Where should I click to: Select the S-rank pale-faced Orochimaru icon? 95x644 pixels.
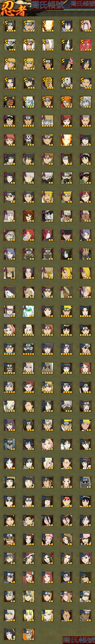66,45
